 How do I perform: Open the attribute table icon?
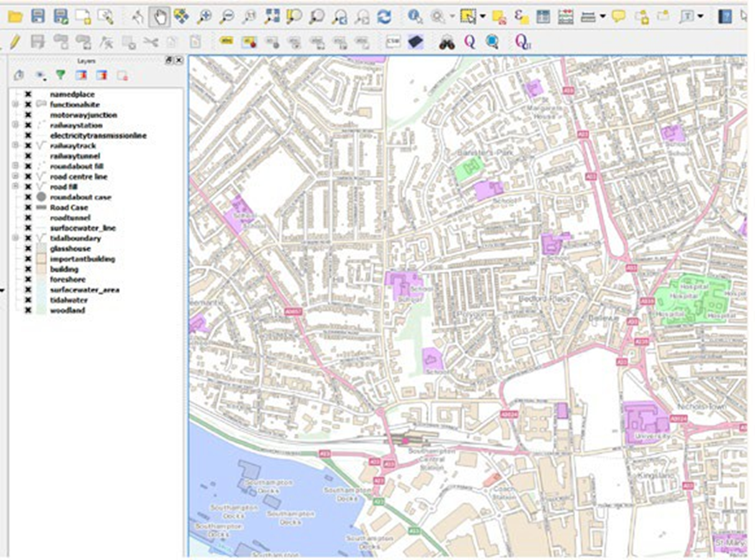[542, 16]
